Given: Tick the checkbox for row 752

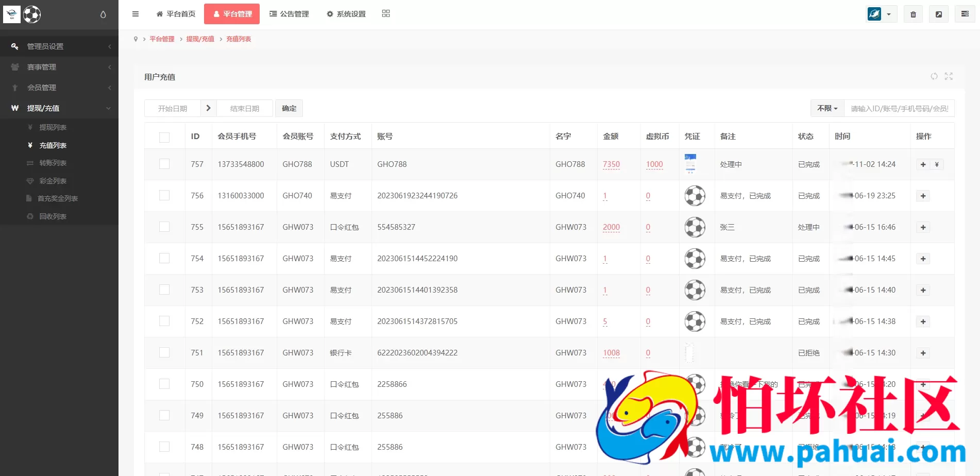Looking at the screenshot, I should [x=164, y=321].
